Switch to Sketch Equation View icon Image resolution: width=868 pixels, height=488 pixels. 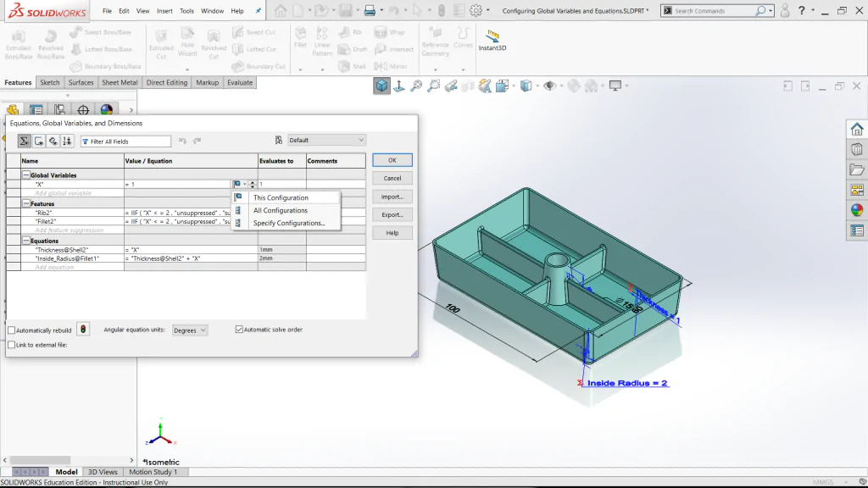click(x=39, y=141)
